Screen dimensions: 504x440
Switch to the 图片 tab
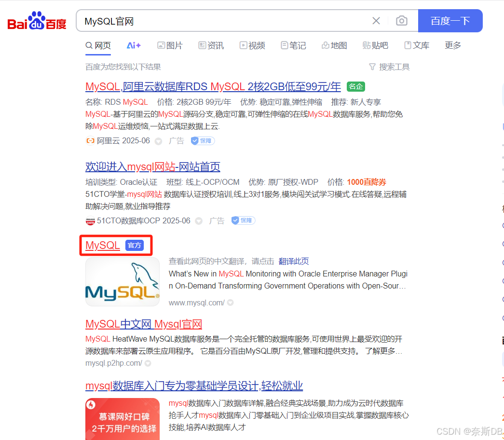click(x=170, y=46)
